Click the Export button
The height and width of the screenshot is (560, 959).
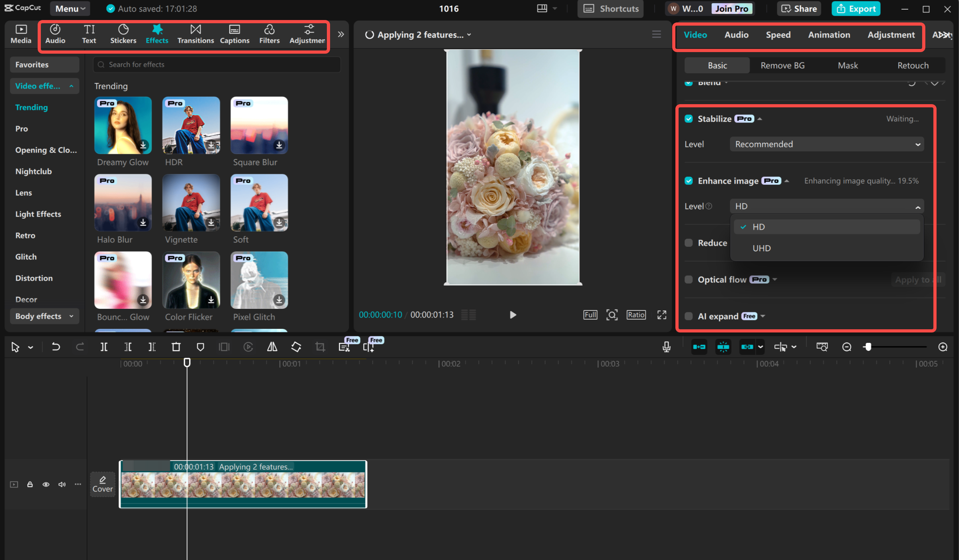coord(856,8)
